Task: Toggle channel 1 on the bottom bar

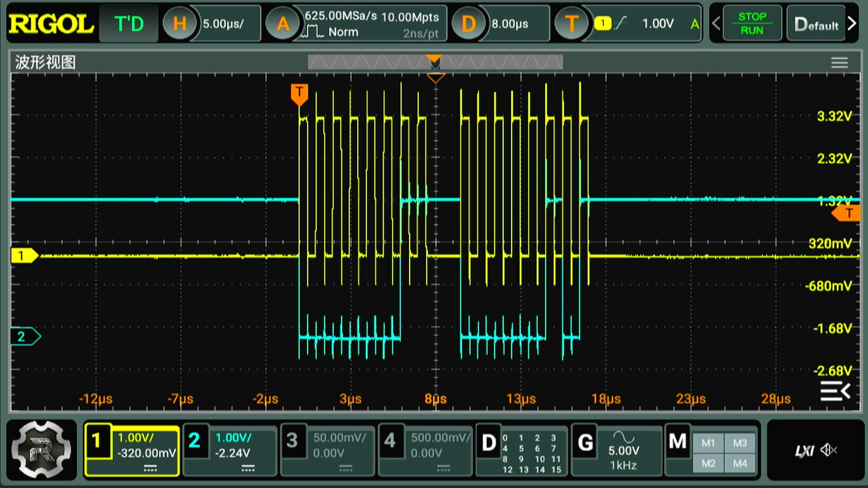Action: pos(132,450)
